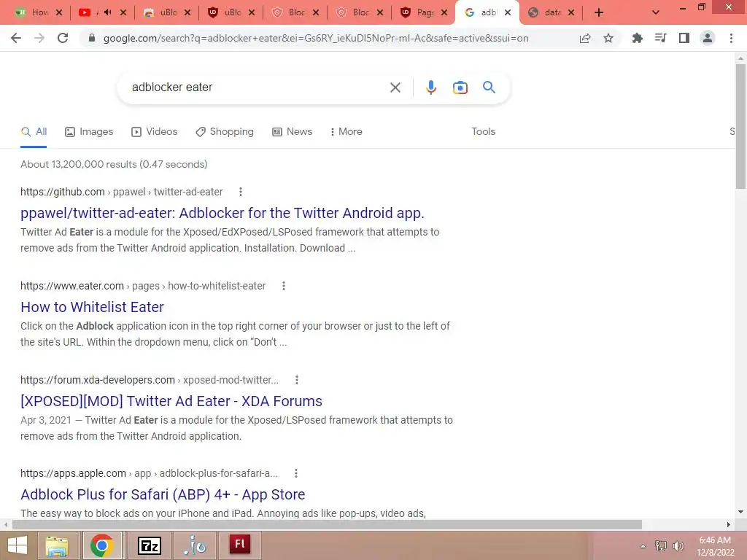
Task: Click Chrome icon in taskbar
Action: [x=101, y=545]
